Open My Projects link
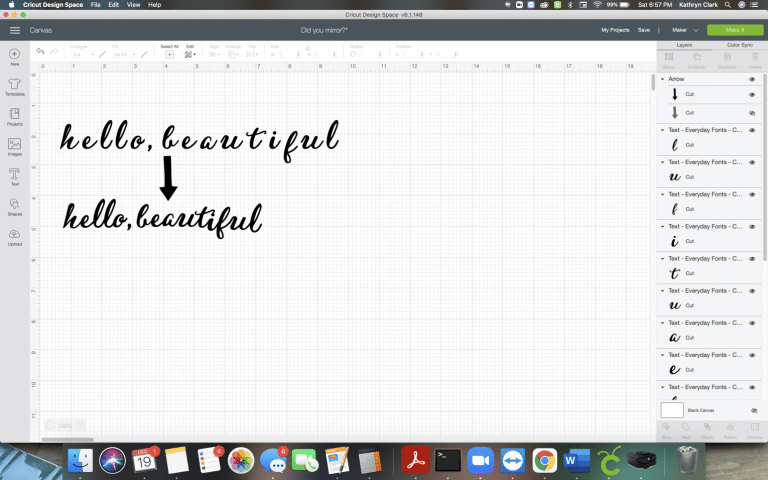768x480 pixels. click(616, 30)
